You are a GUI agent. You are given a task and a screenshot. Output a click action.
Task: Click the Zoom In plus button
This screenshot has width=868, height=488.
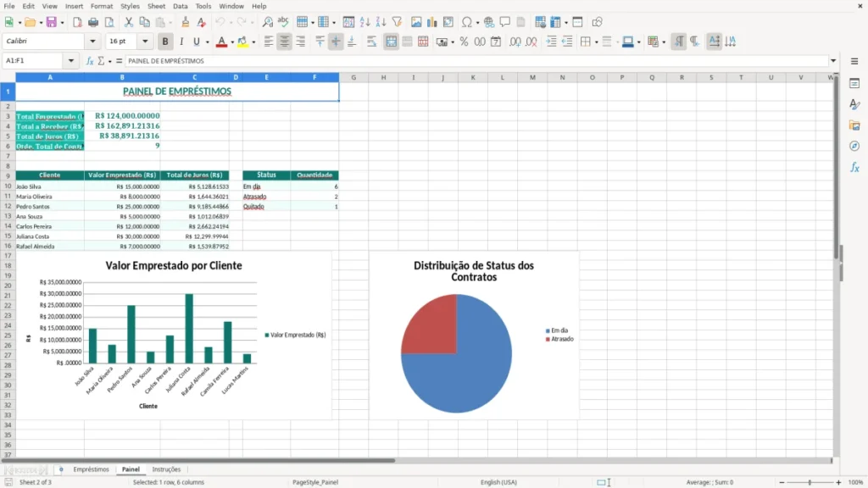(838, 482)
